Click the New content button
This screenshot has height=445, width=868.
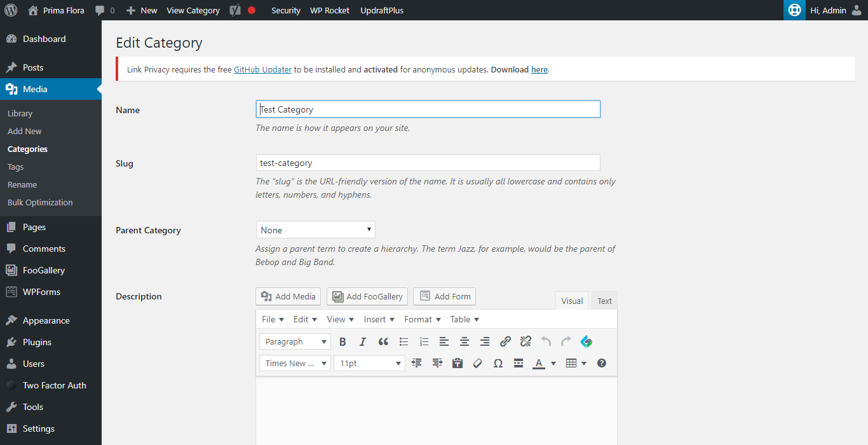[x=142, y=10]
